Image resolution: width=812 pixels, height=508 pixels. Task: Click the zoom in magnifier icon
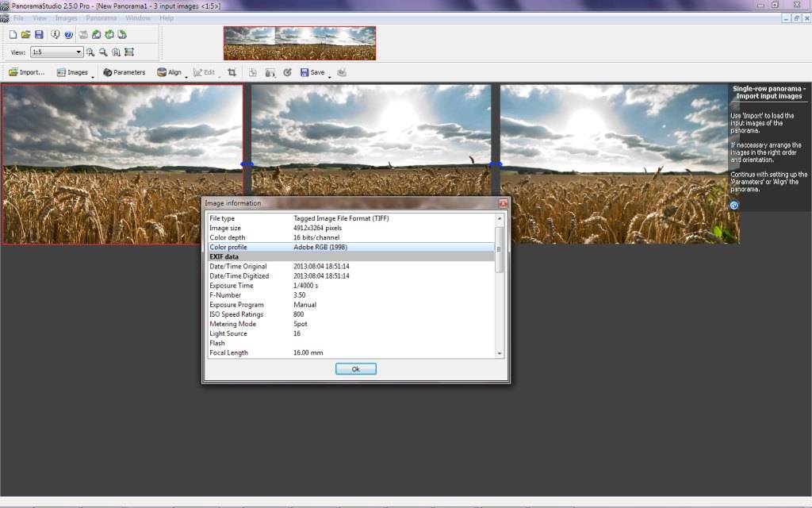click(91, 52)
